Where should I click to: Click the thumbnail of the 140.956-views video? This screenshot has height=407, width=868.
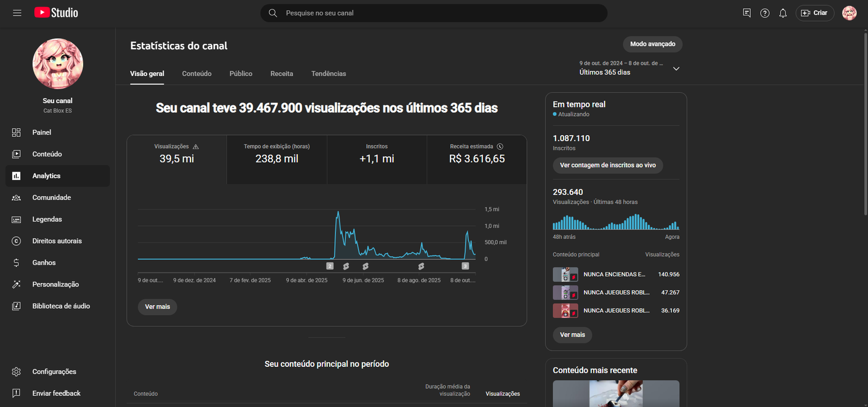click(x=565, y=275)
